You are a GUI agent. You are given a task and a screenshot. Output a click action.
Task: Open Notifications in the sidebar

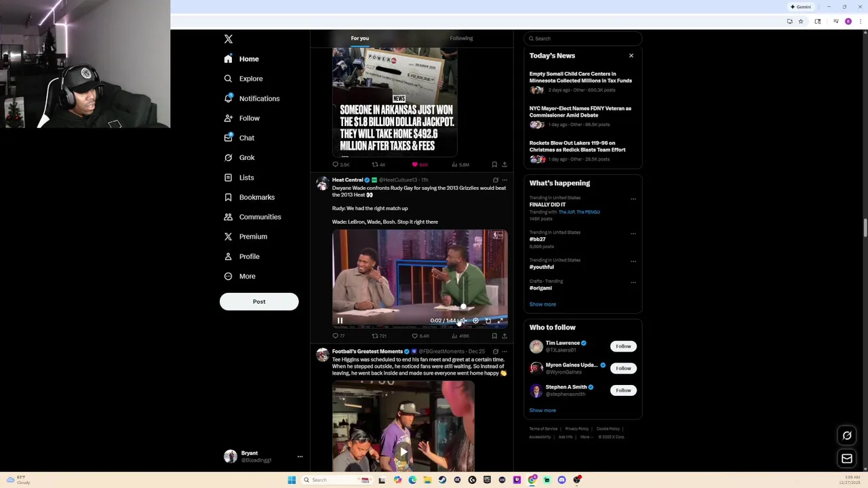[252, 99]
